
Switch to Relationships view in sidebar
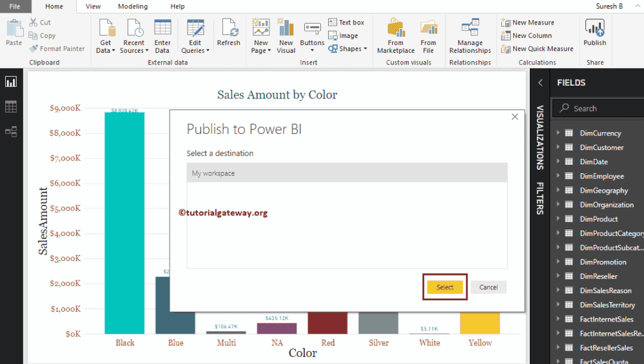pyautogui.click(x=11, y=131)
